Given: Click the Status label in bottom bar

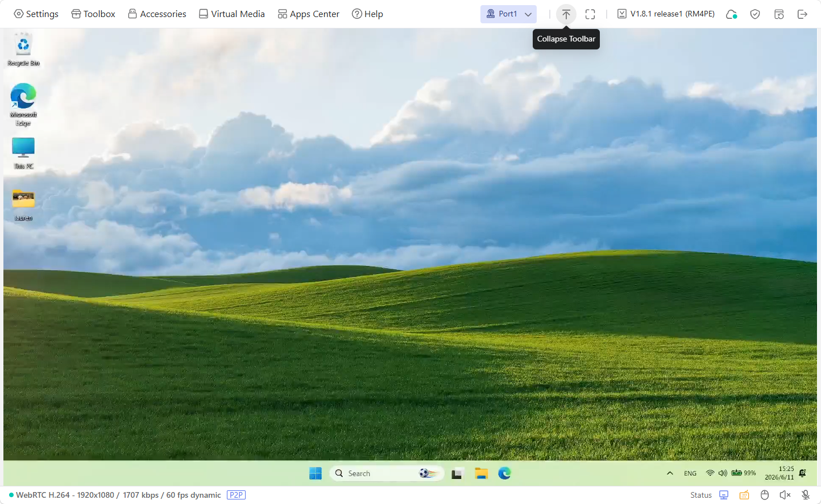Looking at the screenshot, I should tap(701, 495).
